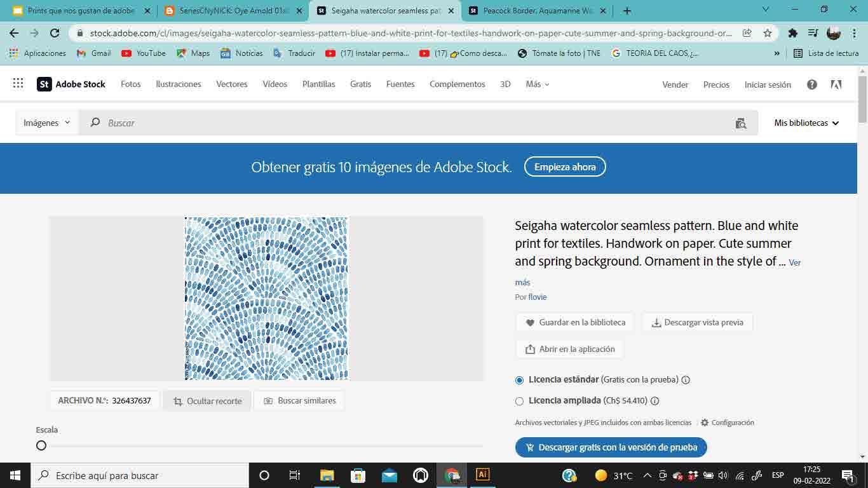
Task: Expand the Imágenes search type dropdown
Action: click(47, 123)
